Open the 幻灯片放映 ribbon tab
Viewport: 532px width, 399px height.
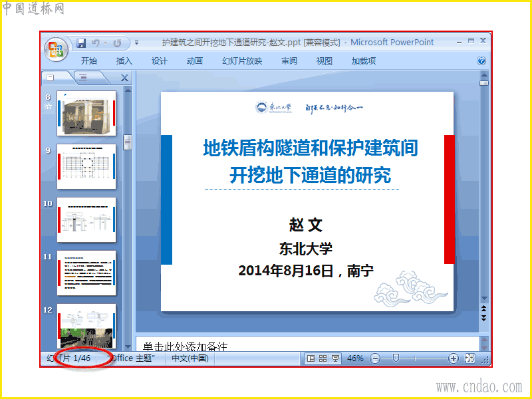point(242,61)
